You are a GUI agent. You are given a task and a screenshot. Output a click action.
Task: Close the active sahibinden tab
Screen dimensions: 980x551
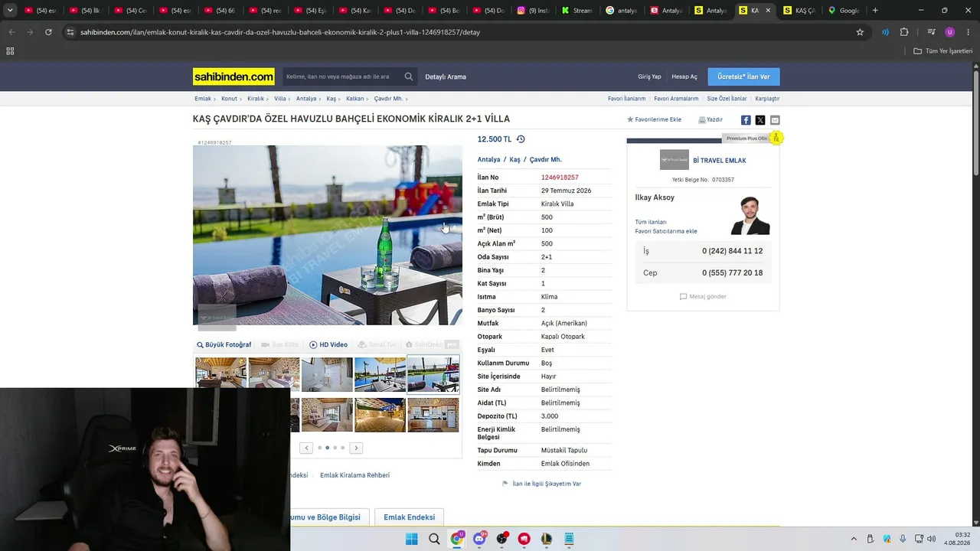(x=768, y=11)
